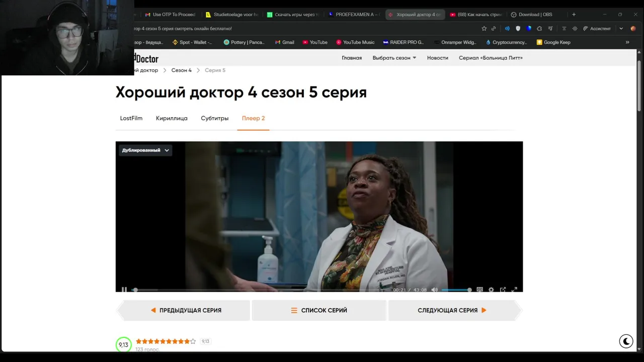
Task: Click the Doctor site logo
Action: tap(146, 58)
